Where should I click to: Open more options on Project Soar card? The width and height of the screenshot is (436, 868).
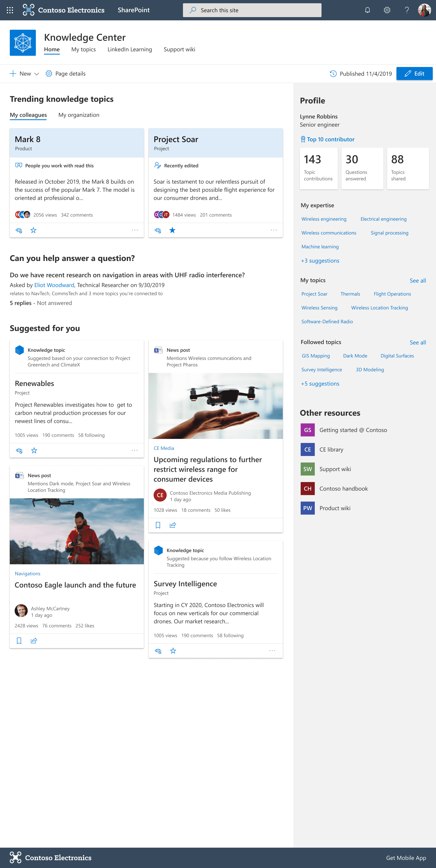tap(274, 230)
